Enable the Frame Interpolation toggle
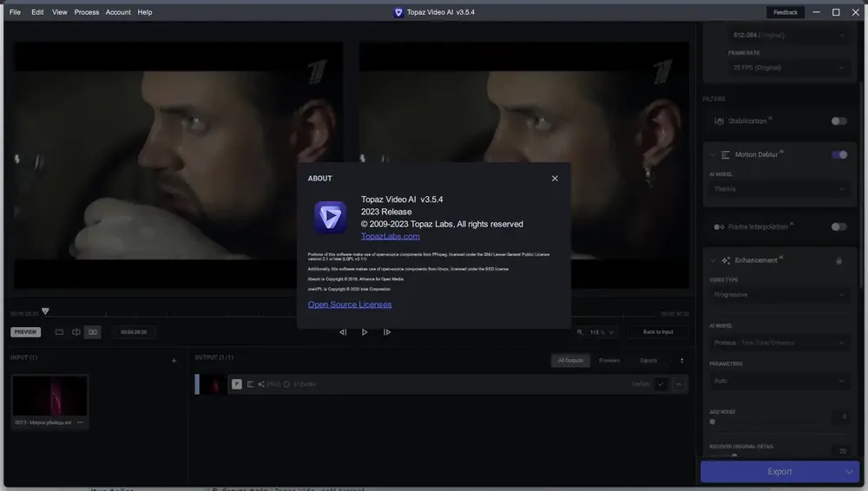This screenshot has height=491, width=868. tap(838, 227)
